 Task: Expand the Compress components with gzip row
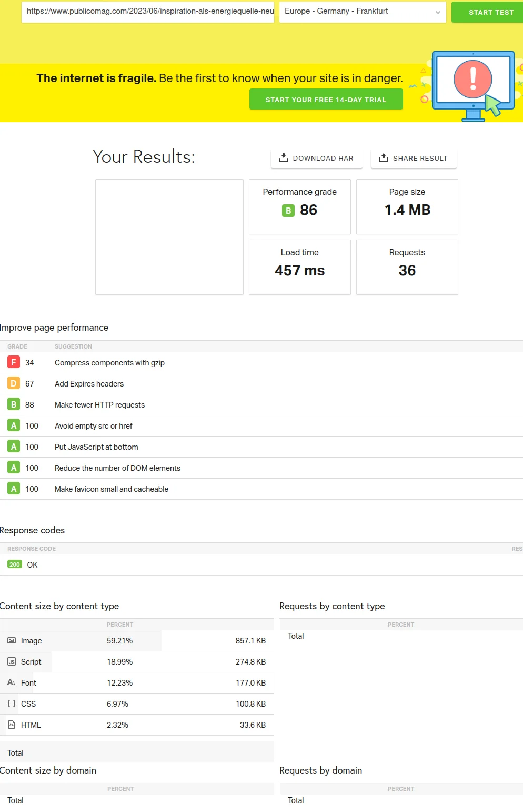[109, 363]
